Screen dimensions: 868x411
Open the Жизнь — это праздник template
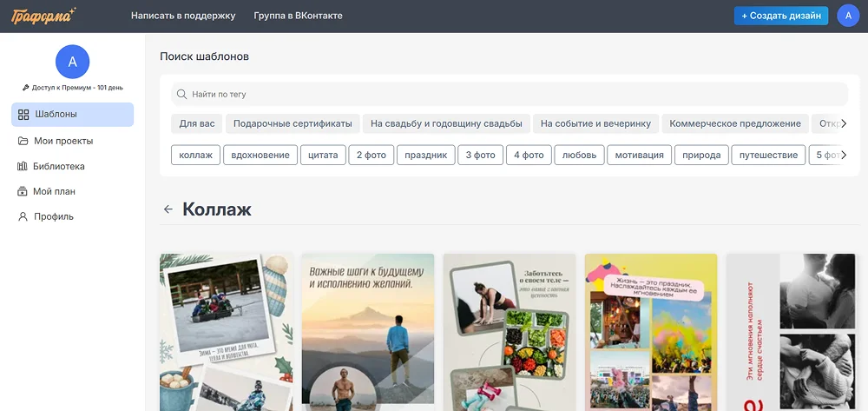(x=651, y=332)
